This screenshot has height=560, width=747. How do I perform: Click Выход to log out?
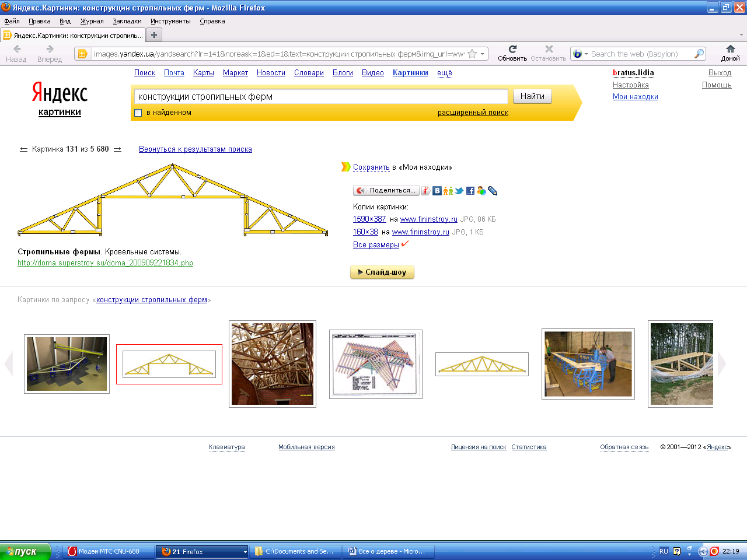pyautogui.click(x=720, y=73)
